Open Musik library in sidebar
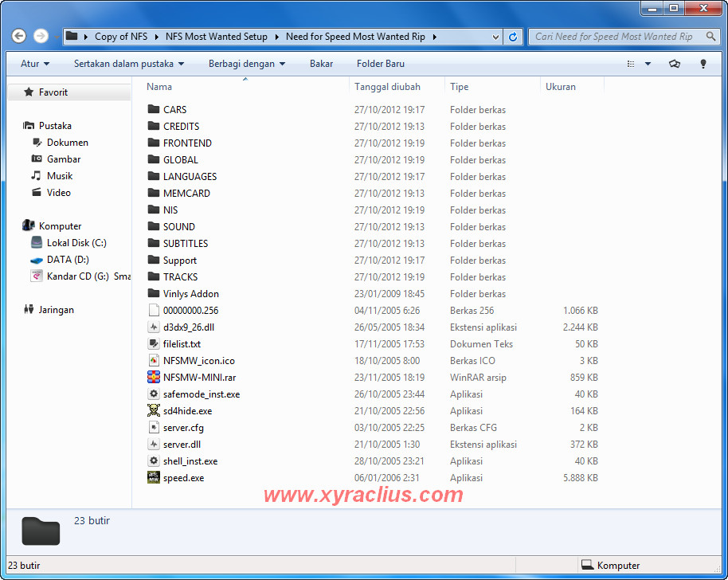 pos(60,175)
